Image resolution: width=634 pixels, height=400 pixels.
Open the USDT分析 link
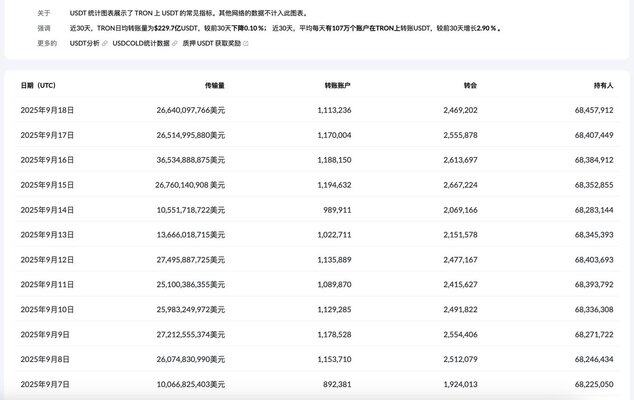click(x=85, y=43)
